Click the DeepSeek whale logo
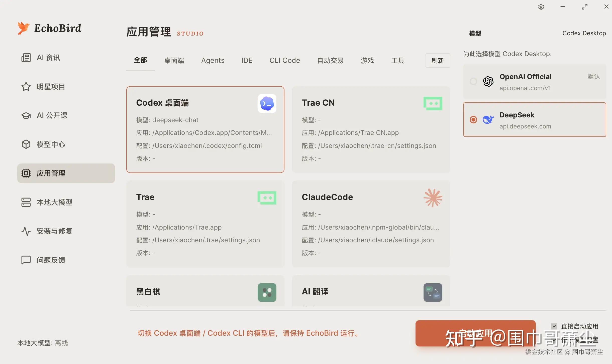This screenshot has height=364, width=612. (x=488, y=120)
